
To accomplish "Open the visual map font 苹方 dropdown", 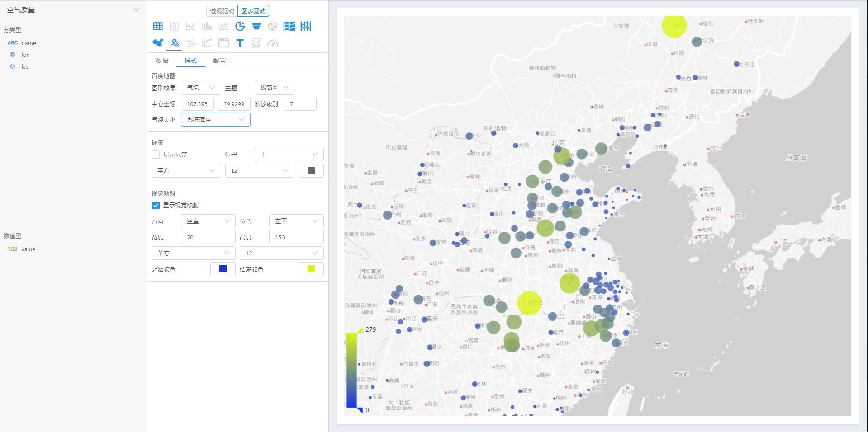I will tap(193, 253).
